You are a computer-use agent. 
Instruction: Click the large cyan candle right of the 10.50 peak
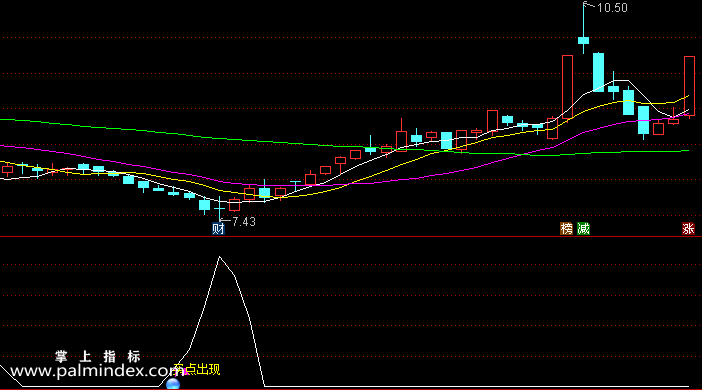[x=598, y=72]
